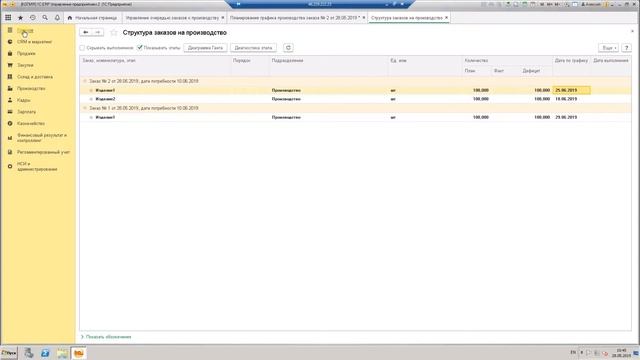Close the form with the small x

click(x=633, y=31)
